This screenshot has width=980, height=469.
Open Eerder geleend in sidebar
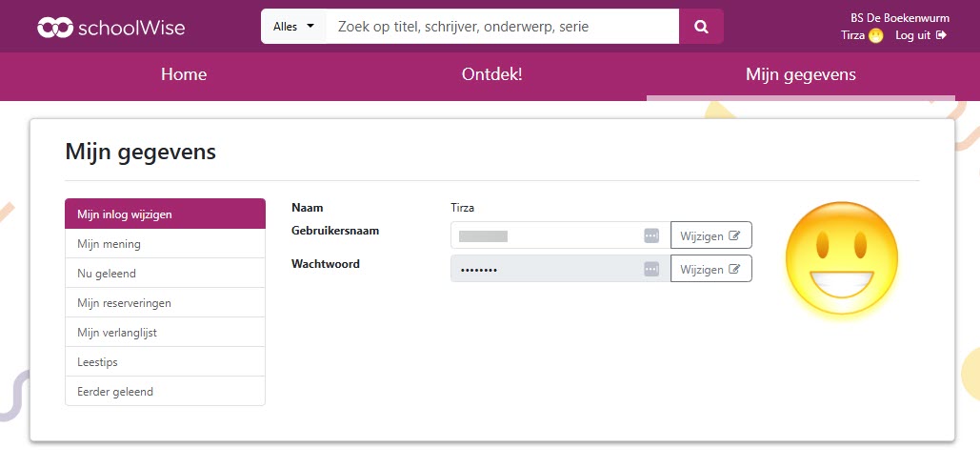(x=165, y=392)
